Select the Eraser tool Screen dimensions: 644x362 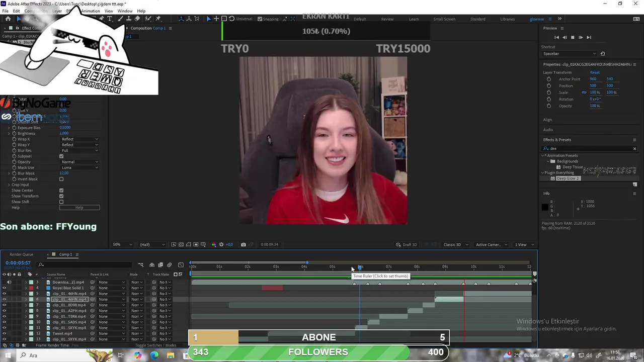[137, 19]
